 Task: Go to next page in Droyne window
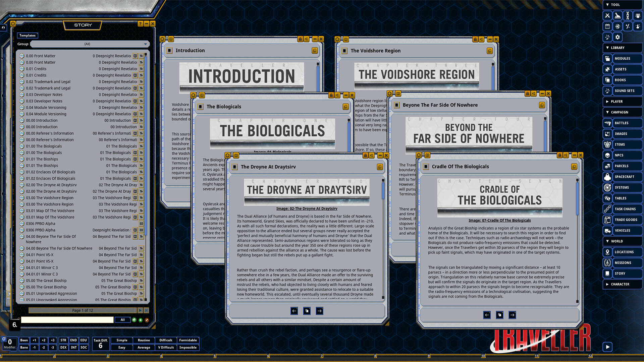[x=319, y=311]
